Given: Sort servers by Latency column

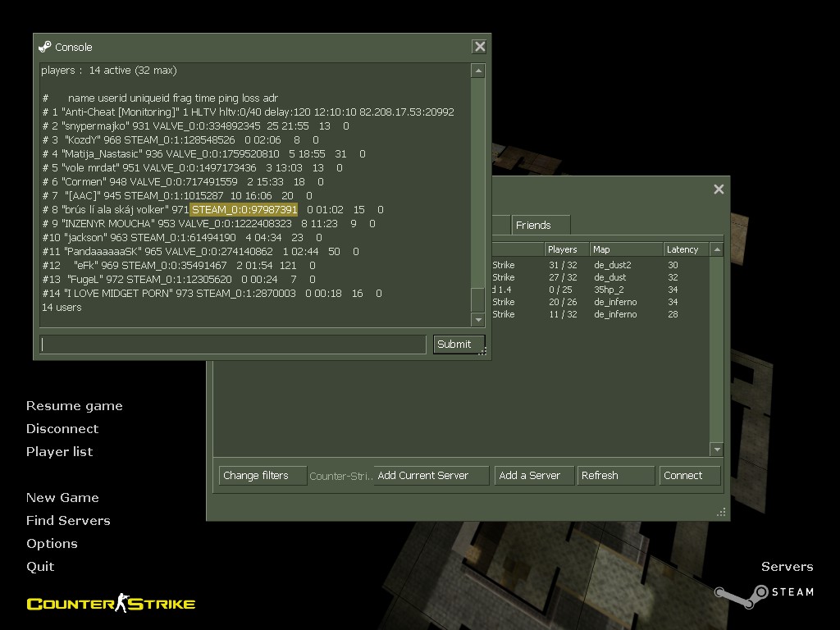Looking at the screenshot, I should click(x=687, y=249).
